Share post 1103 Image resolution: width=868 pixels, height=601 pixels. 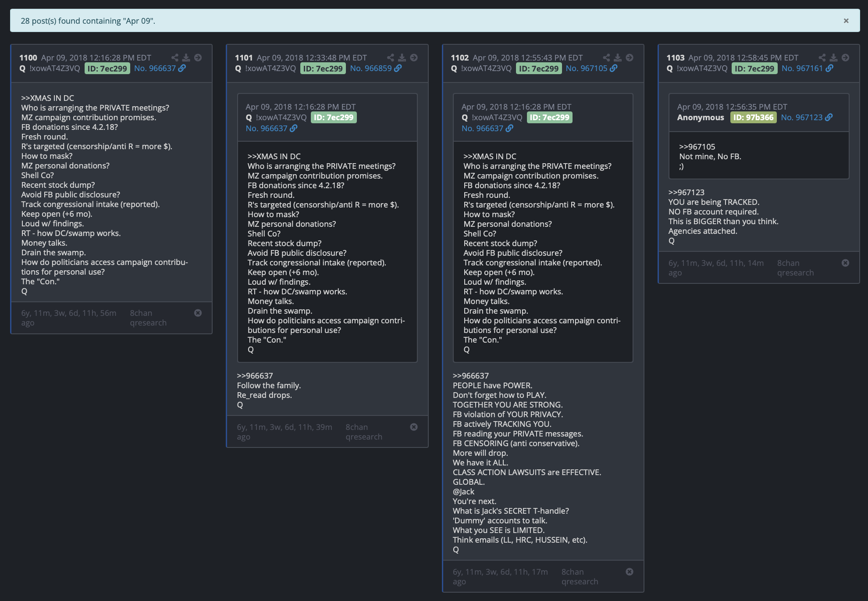pos(822,57)
